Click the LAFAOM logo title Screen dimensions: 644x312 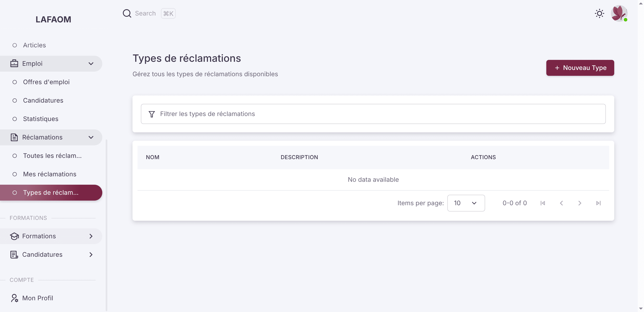(53, 19)
